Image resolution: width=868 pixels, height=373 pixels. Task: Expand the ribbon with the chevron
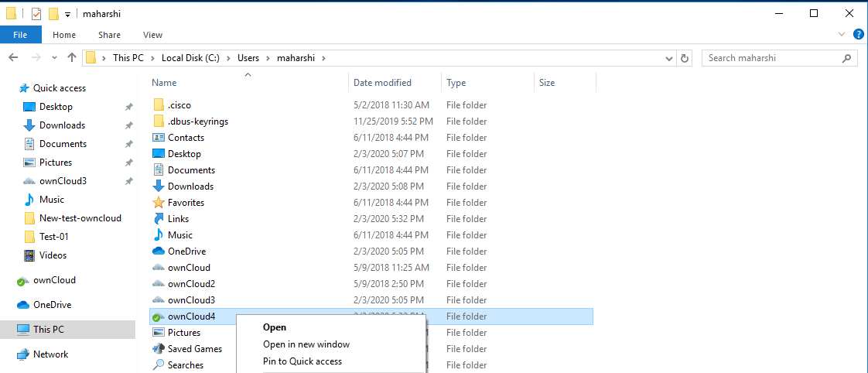842,35
